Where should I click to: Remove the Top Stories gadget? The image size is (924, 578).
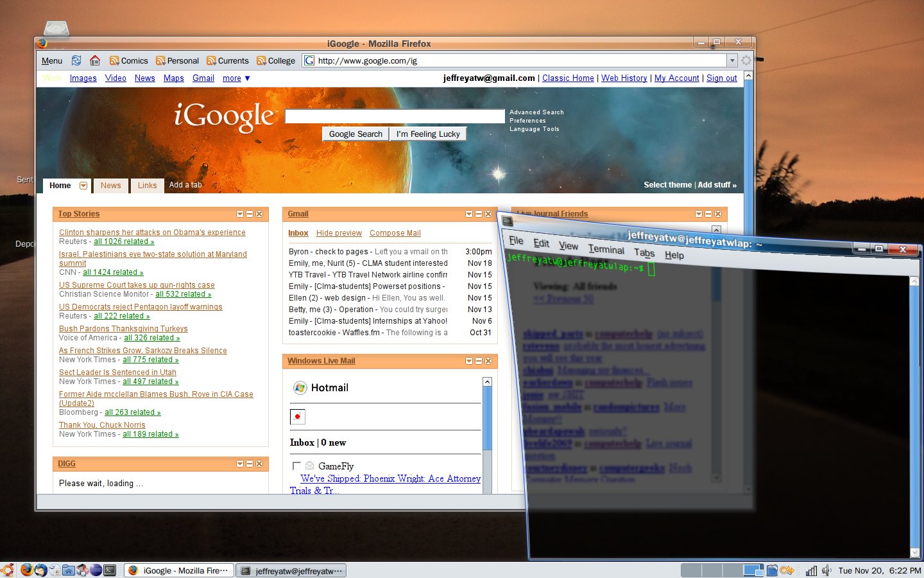259,214
